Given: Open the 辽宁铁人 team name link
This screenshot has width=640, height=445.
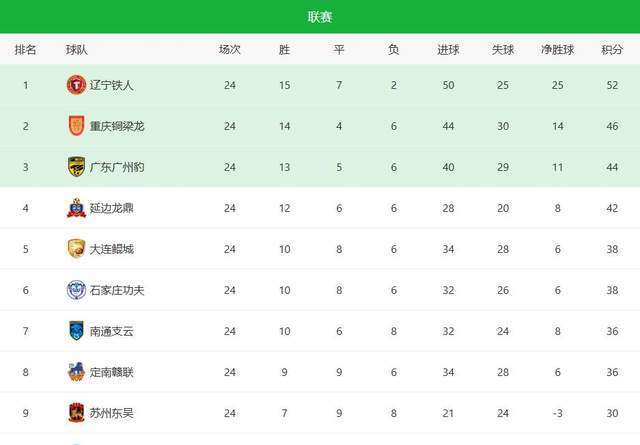Looking at the screenshot, I should click(x=110, y=85).
